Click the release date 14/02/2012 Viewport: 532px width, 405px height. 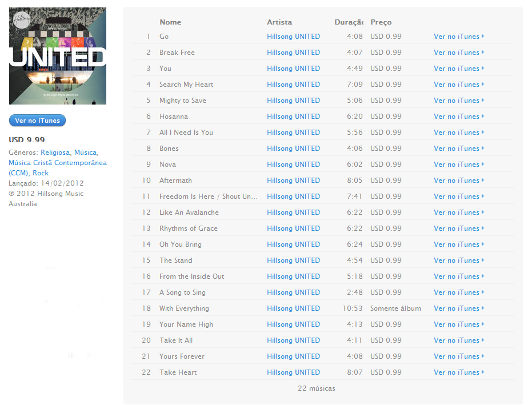point(62,183)
